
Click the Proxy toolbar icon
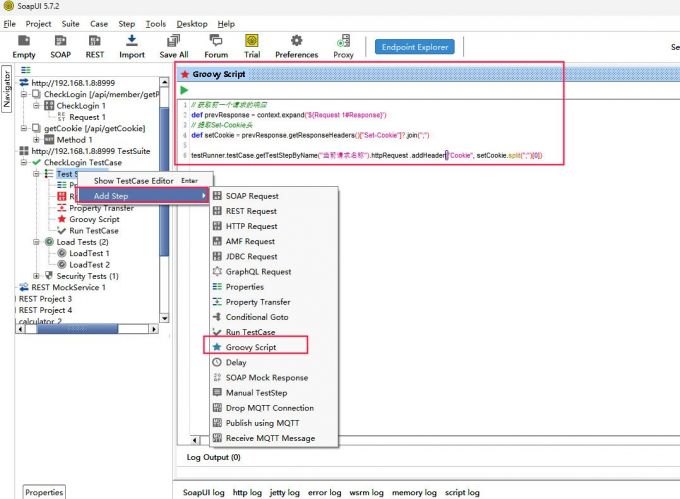pos(343,47)
